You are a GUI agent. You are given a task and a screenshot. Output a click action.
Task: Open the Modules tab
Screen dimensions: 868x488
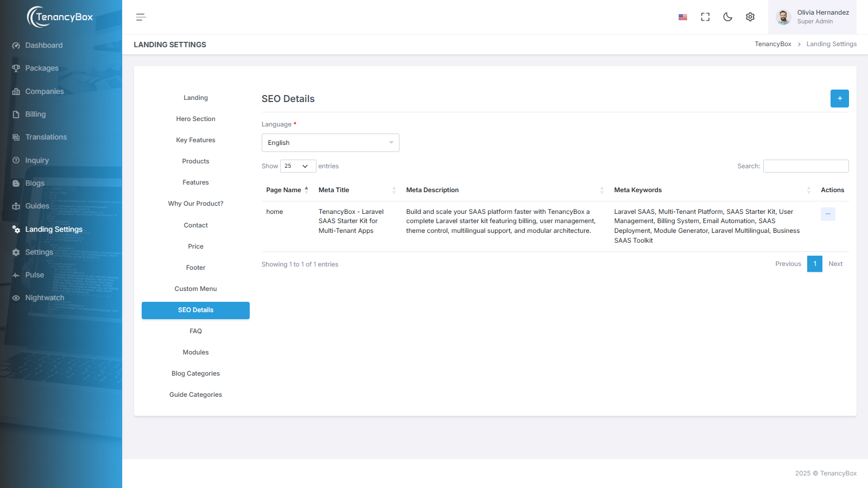click(195, 352)
